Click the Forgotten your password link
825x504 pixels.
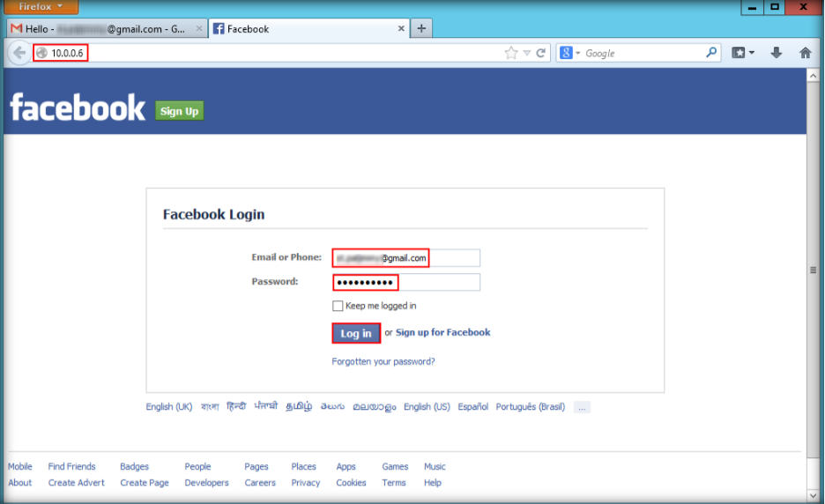click(383, 361)
